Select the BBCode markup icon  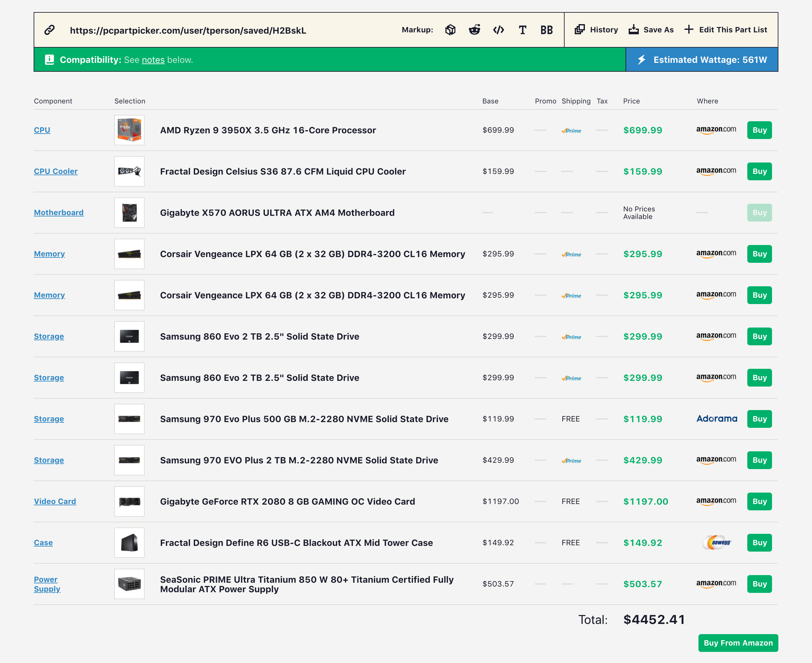click(x=547, y=30)
